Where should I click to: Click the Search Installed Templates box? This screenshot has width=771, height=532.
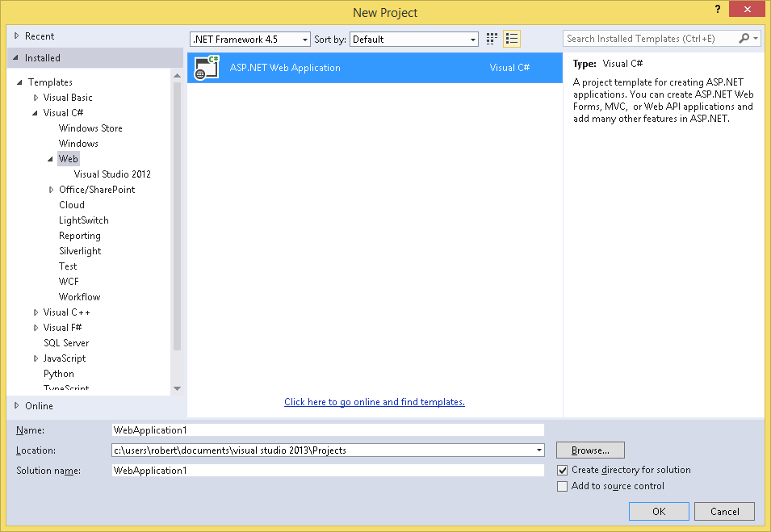tap(651, 39)
